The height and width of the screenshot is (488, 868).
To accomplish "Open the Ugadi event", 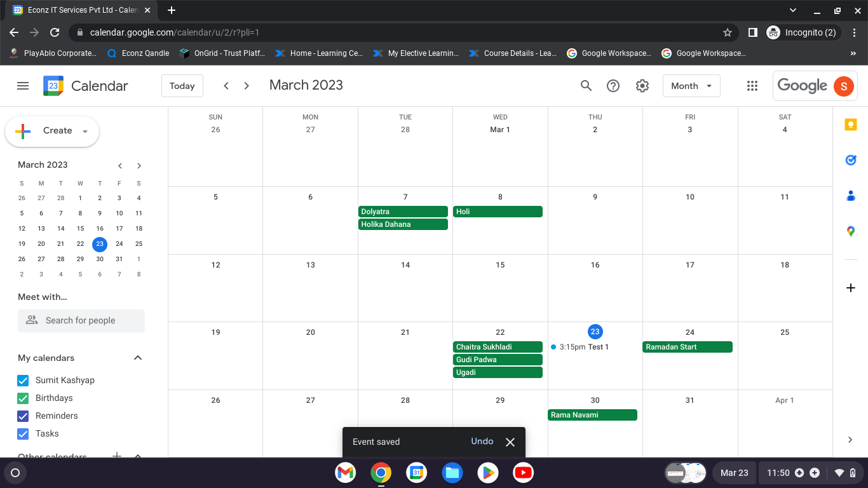I will 498,372.
